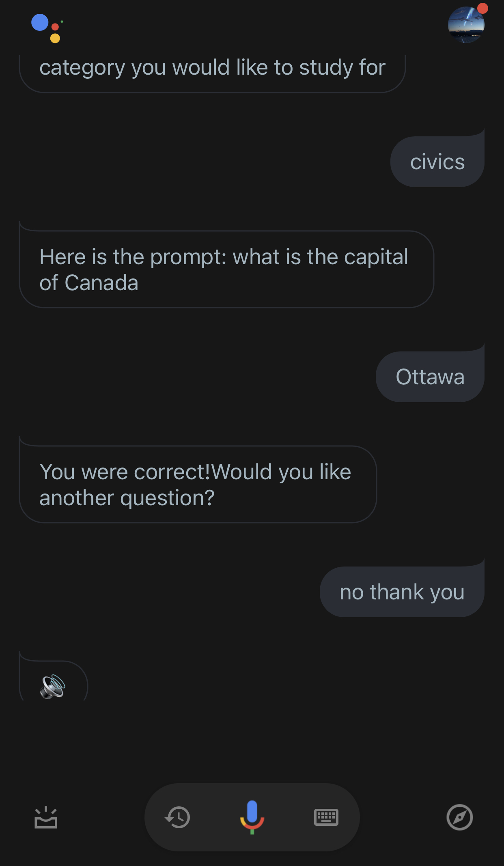Click the word "Canada" in the prompt

(101, 282)
